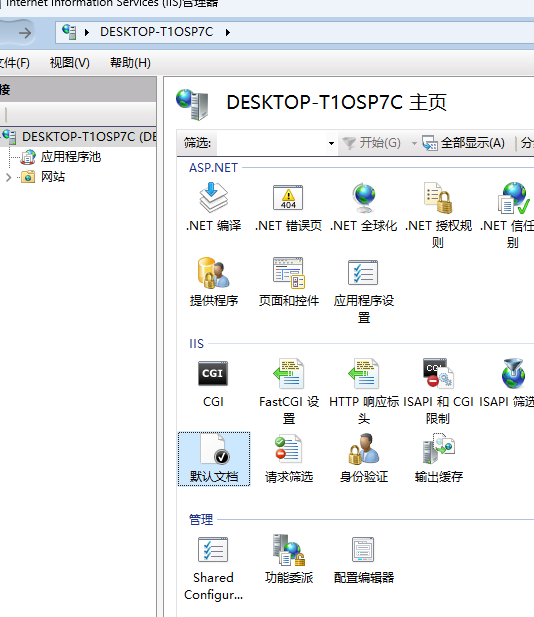Click the arrow after DESKTOP-T1OSP7C in address bar
534x617 pixels.
pos(228,32)
